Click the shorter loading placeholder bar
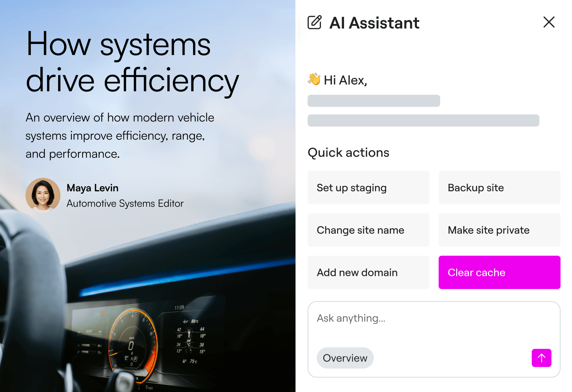The image size is (572, 392). coord(374,101)
